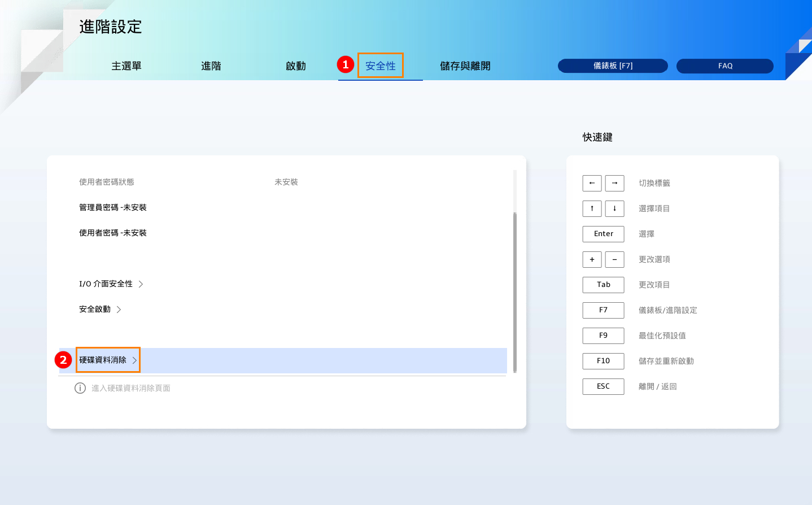Image resolution: width=812 pixels, height=505 pixels.
Task: Switch to the 主選單 tab
Action: pyautogui.click(x=126, y=66)
